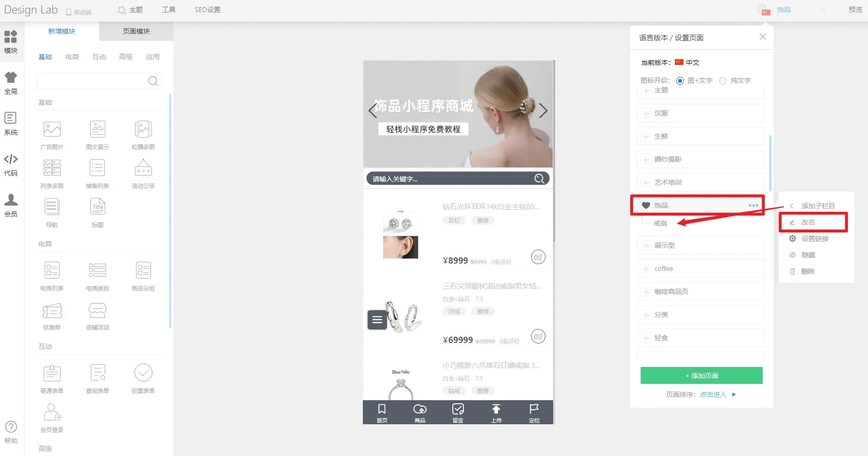
Task: Pick the 优惠券 coupon module icon
Action: click(52, 311)
